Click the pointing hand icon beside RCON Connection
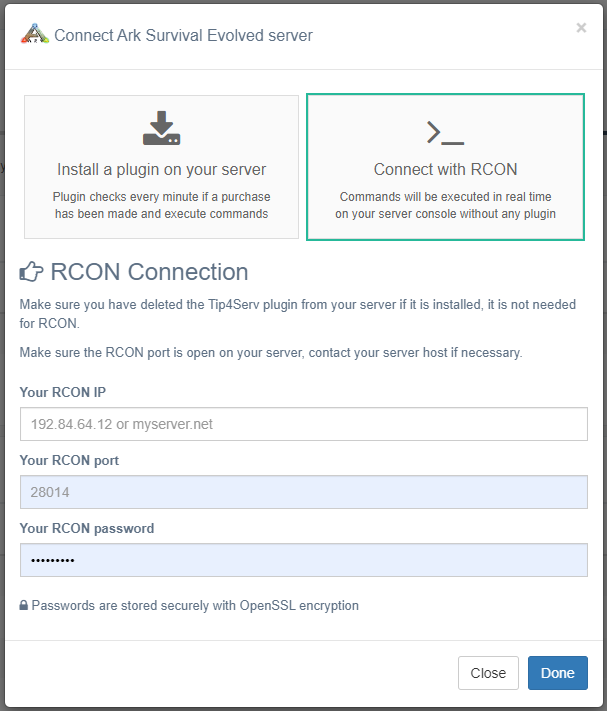This screenshot has width=607, height=711. click(31, 272)
